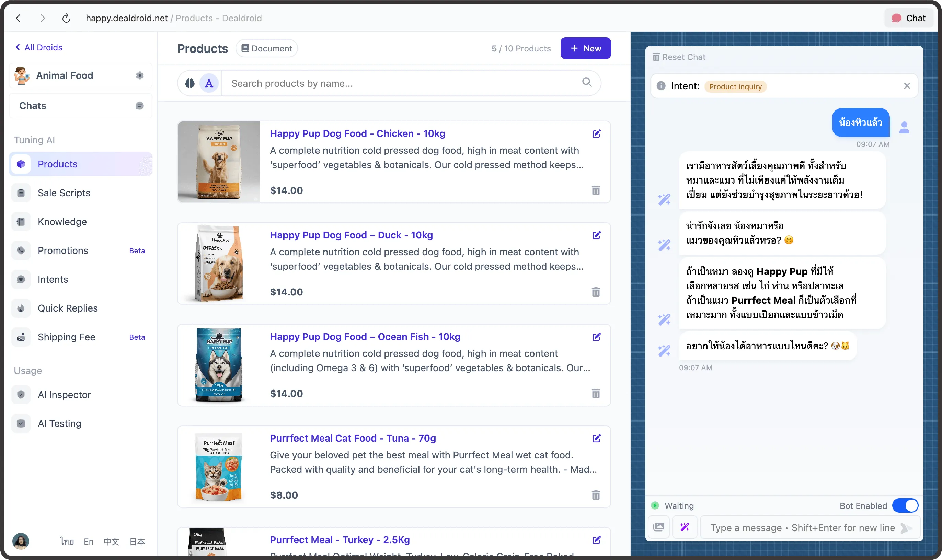Dismiss the Product inquiry intent banner
This screenshot has height=560, width=942.
pyautogui.click(x=907, y=86)
